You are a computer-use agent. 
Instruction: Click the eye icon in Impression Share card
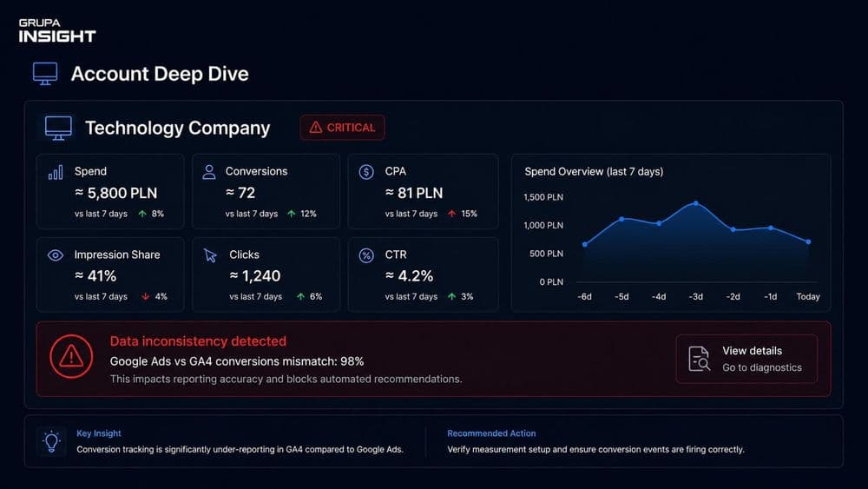pyautogui.click(x=56, y=255)
